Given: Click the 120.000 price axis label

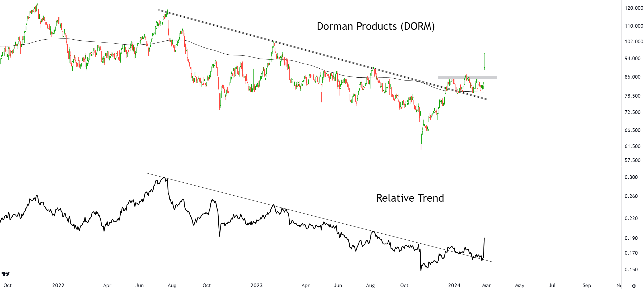Looking at the screenshot, I should (x=634, y=8).
